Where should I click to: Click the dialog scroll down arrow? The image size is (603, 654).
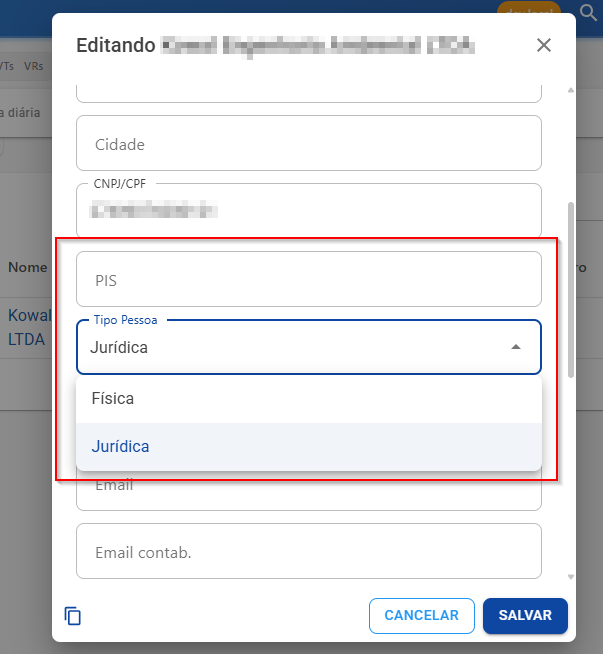point(571,577)
